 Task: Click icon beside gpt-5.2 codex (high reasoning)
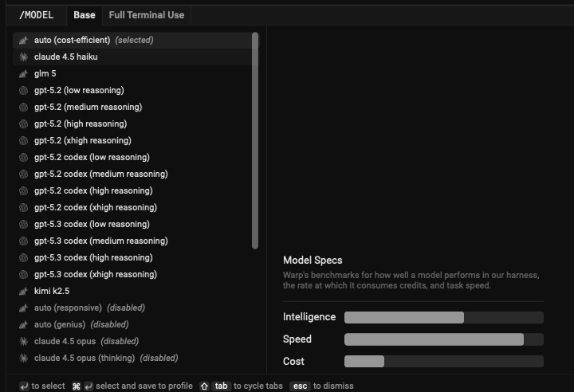23,191
